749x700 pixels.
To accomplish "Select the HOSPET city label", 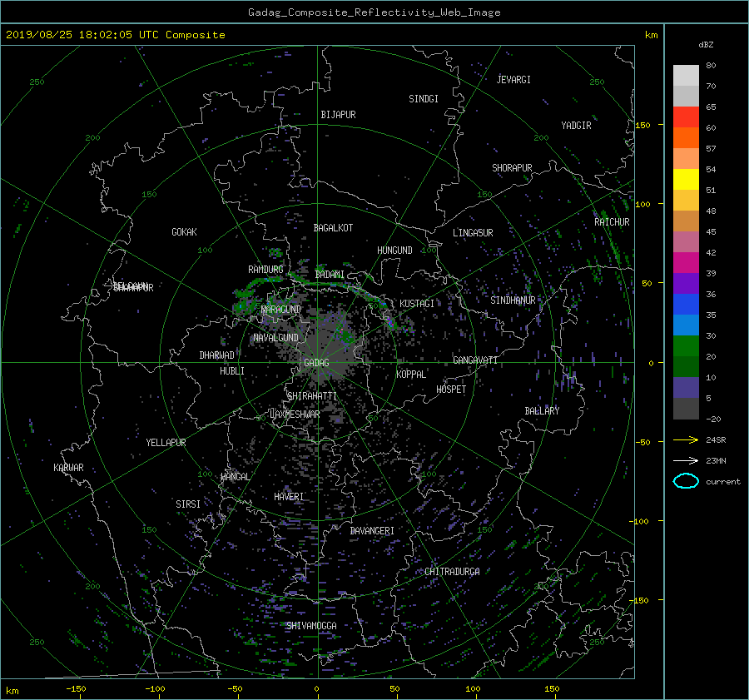I will 451,390.
